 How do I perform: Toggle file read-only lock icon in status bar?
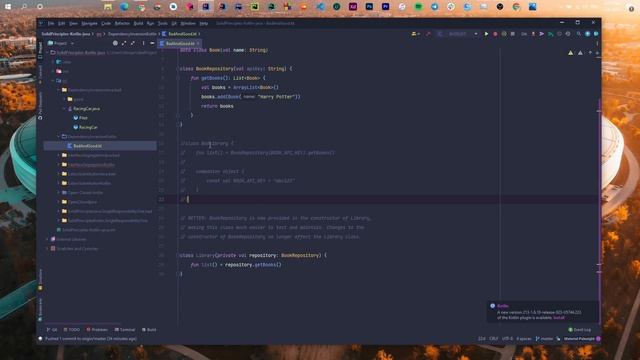click(558, 339)
